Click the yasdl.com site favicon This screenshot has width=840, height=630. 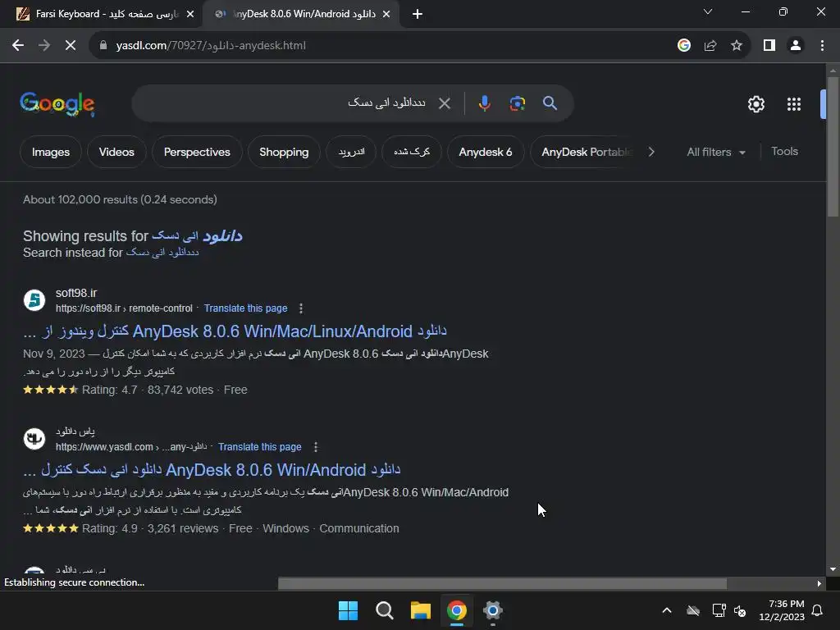tap(34, 439)
